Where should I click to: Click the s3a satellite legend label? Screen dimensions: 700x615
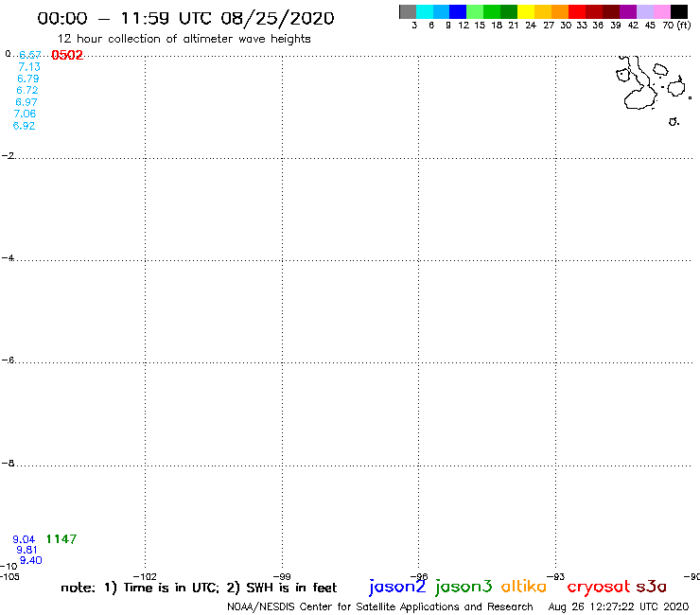(652, 587)
